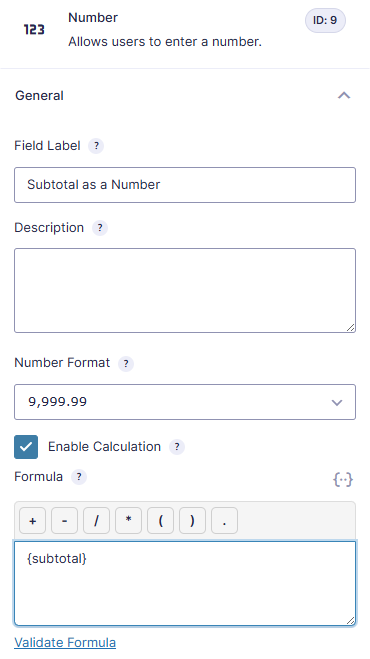This screenshot has height=659, width=370.
Task: Insert a decimal point into formula
Action: coord(224,521)
